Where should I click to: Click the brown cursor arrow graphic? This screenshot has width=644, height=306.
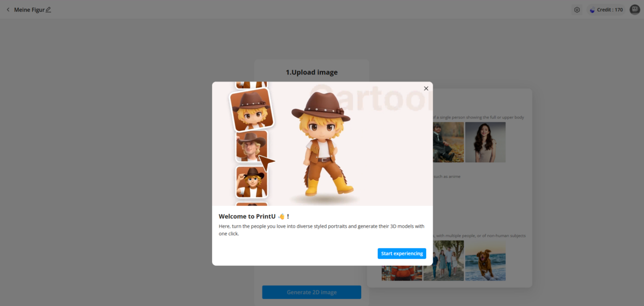coord(267,162)
